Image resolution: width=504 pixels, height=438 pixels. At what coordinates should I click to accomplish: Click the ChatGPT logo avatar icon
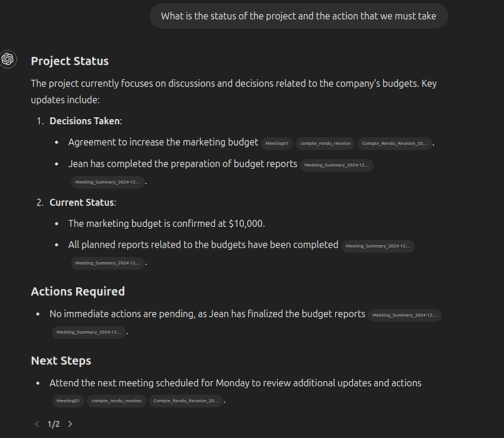click(8, 59)
